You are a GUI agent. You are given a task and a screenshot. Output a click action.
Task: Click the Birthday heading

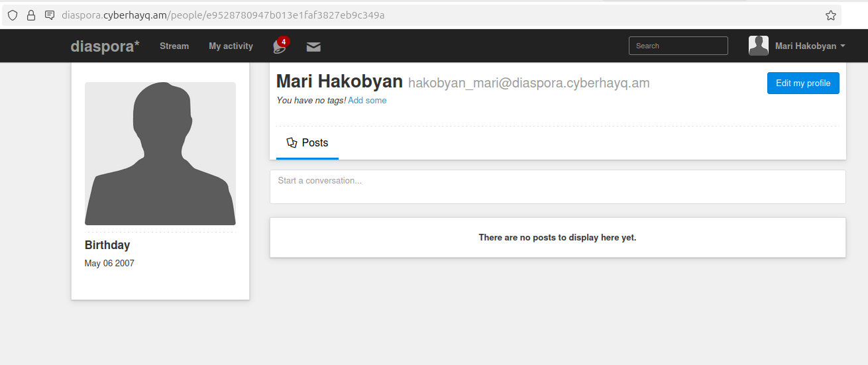(x=107, y=245)
